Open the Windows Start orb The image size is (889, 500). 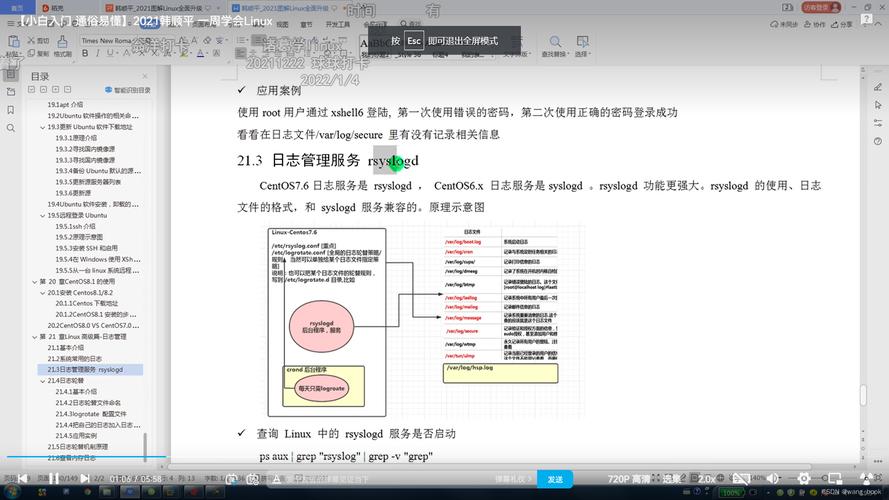pyautogui.click(x=12, y=492)
